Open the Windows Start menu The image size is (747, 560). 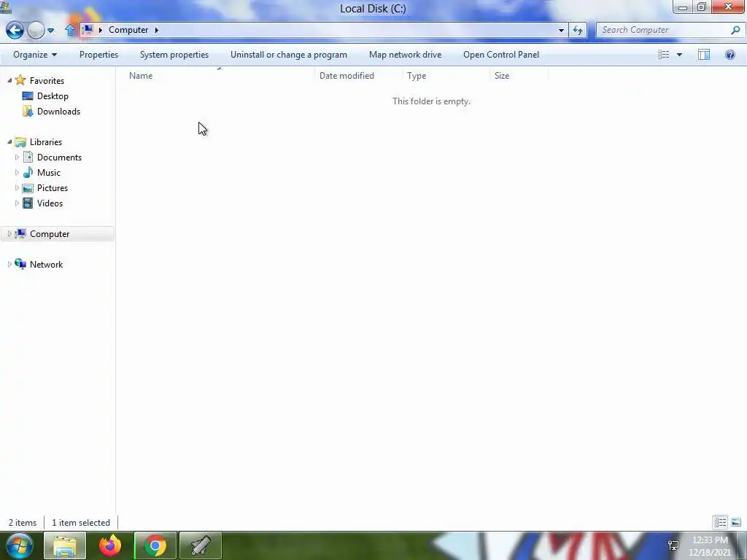(x=20, y=545)
